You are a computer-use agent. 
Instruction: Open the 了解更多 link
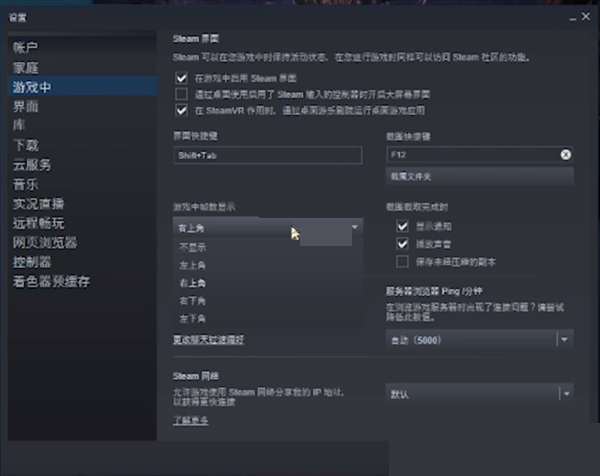191,421
